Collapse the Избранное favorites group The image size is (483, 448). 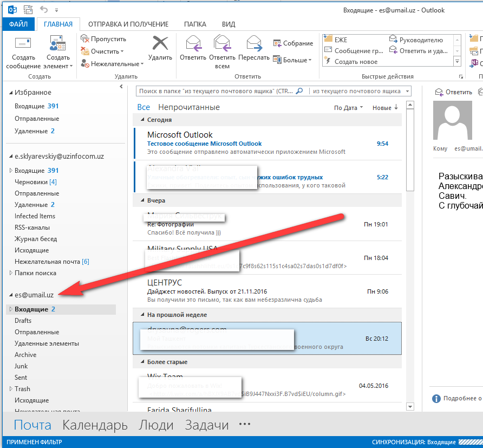(11, 93)
